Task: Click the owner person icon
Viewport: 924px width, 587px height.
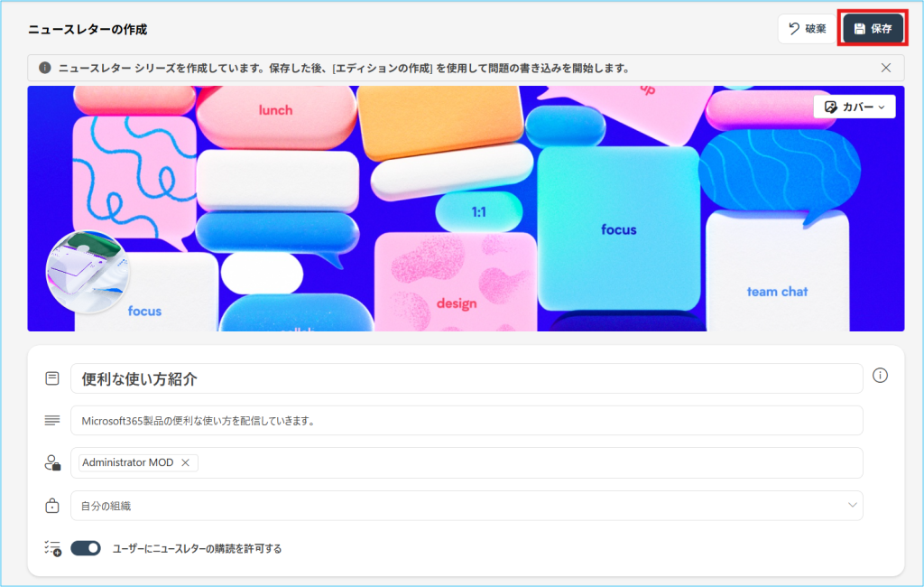Action: (x=52, y=462)
